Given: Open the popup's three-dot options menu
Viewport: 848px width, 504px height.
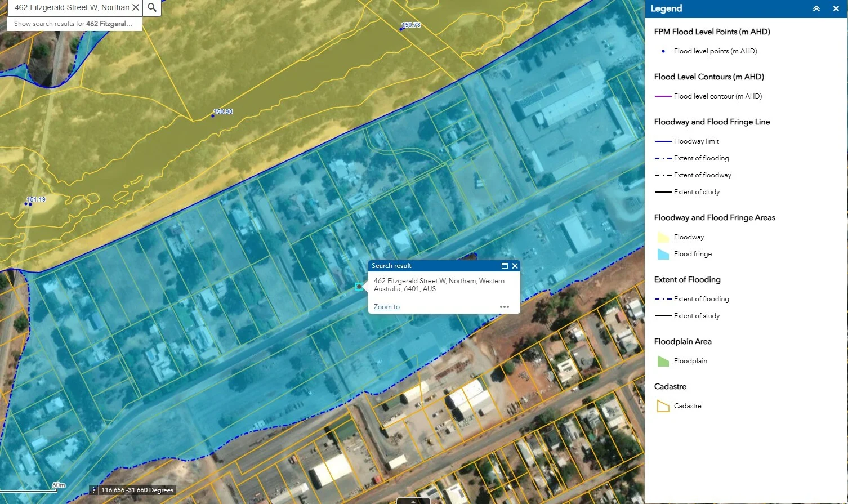Looking at the screenshot, I should point(504,307).
